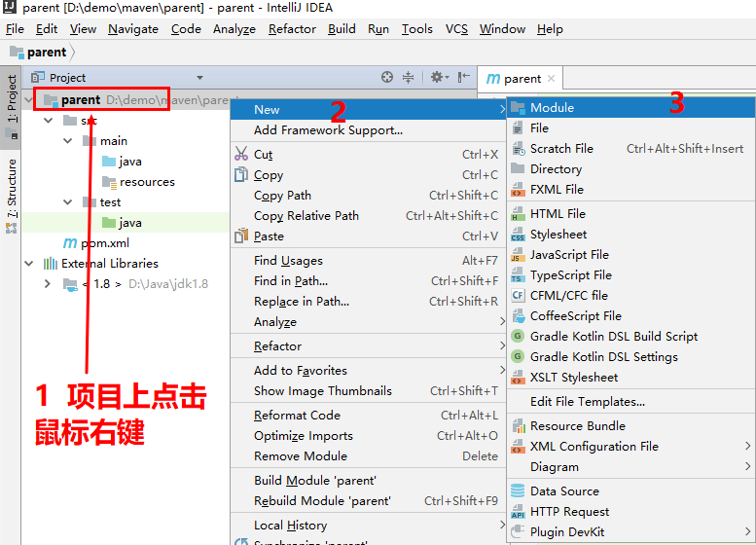
Task: Collapse the main folder
Action: click(68, 141)
